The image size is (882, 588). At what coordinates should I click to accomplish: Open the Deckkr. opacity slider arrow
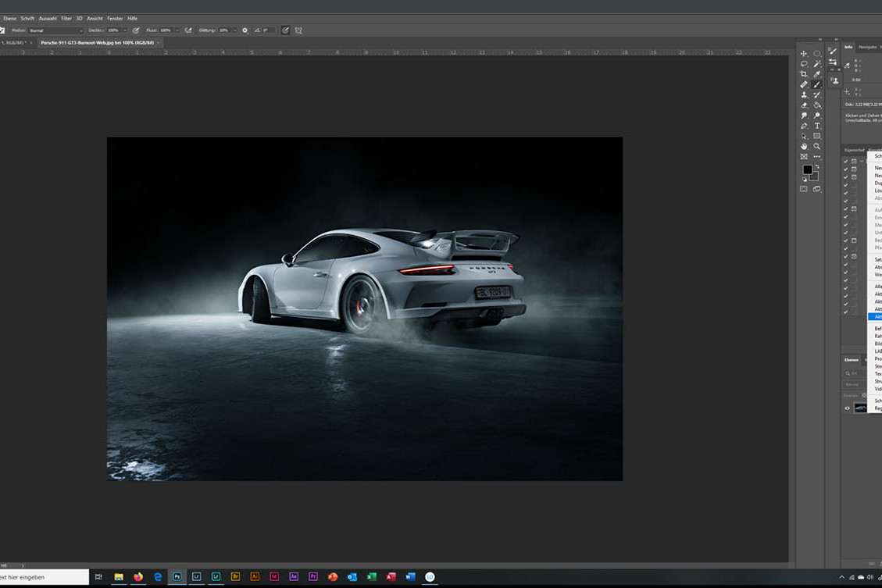tap(124, 30)
